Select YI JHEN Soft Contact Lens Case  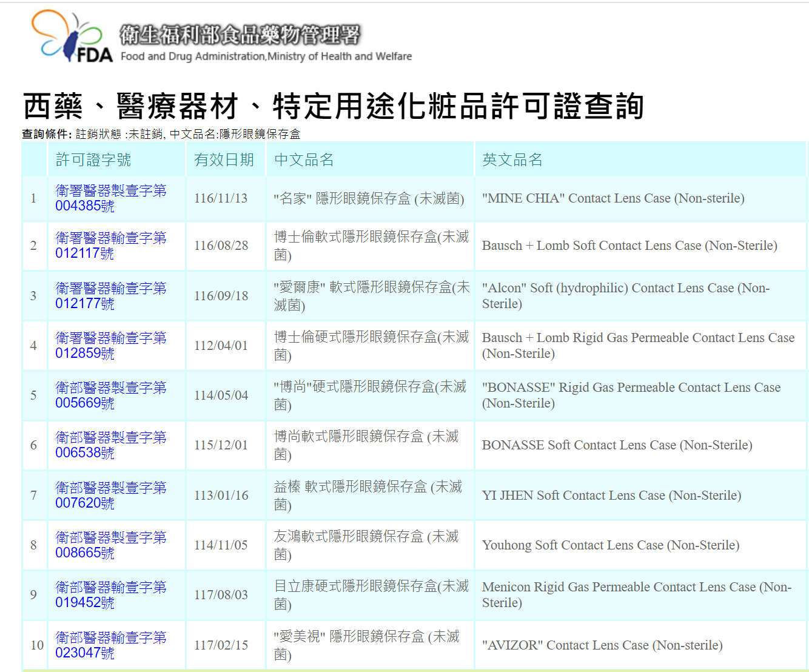click(611, 496)
